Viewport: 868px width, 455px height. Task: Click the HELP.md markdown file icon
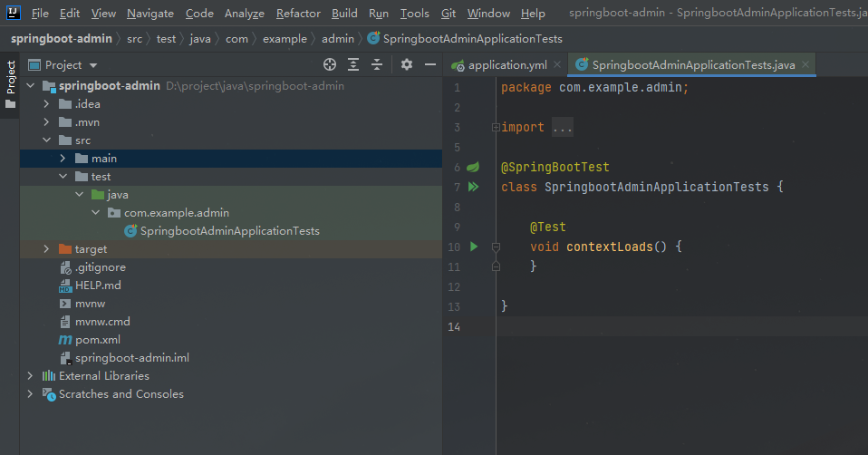[65, 286]
